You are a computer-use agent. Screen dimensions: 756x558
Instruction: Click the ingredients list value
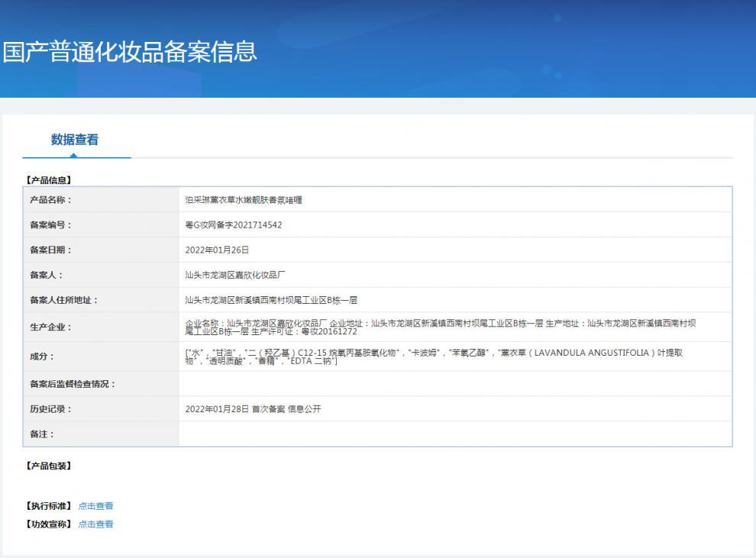tap(434, 356)
